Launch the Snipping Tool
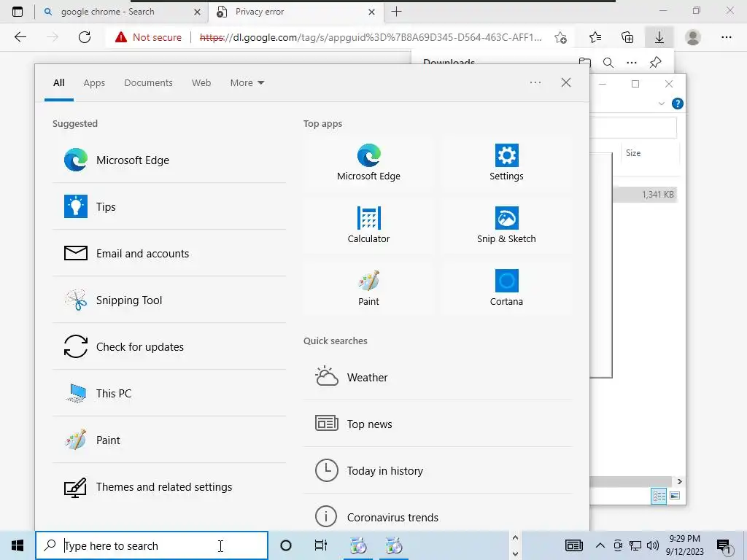Viewport: 747px width, 560px height. click(x=169, y=300)
